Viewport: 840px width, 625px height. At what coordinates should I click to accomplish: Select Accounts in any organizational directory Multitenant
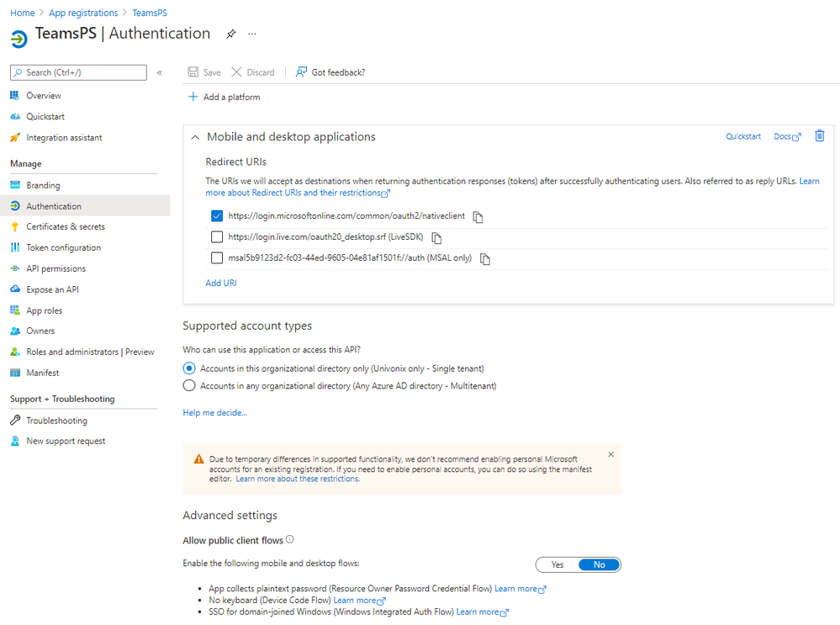click(x=189, y=385)
